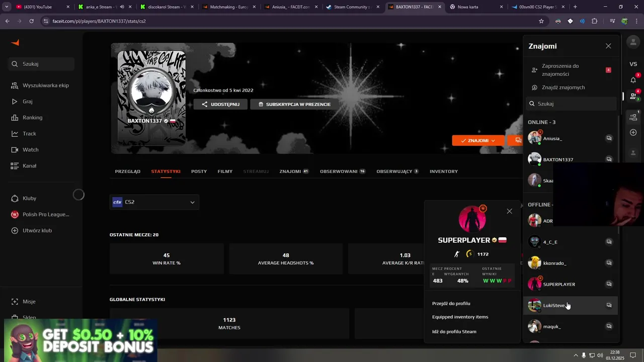The height and width of the screenshot is (362, 644).
Task: Open chat with kkonrado_
Action: pos(609,263)
